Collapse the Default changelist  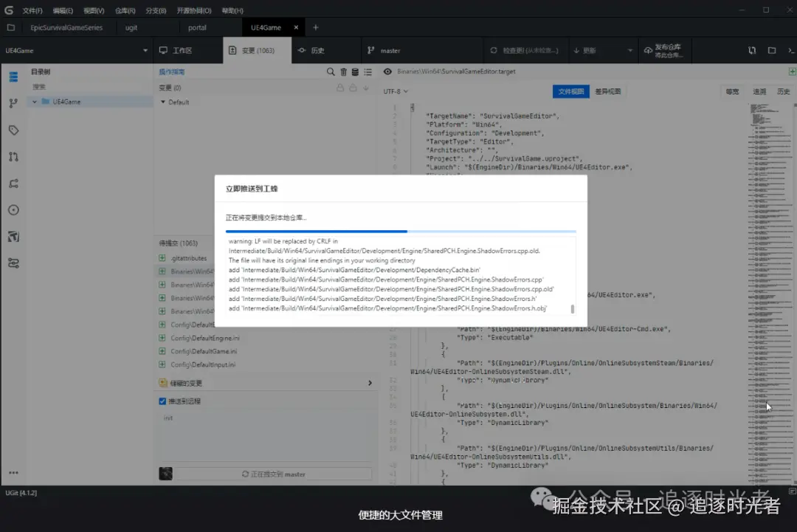tap(162, 102)
